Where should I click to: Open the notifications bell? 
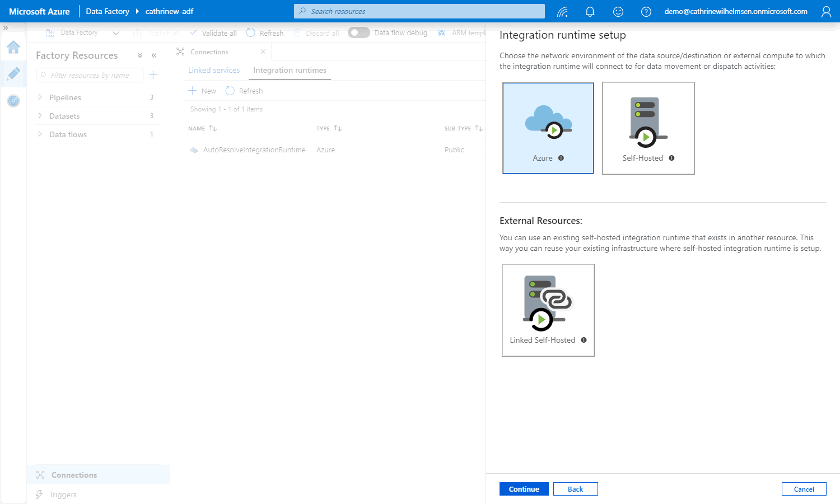click(x=590, y=11)
